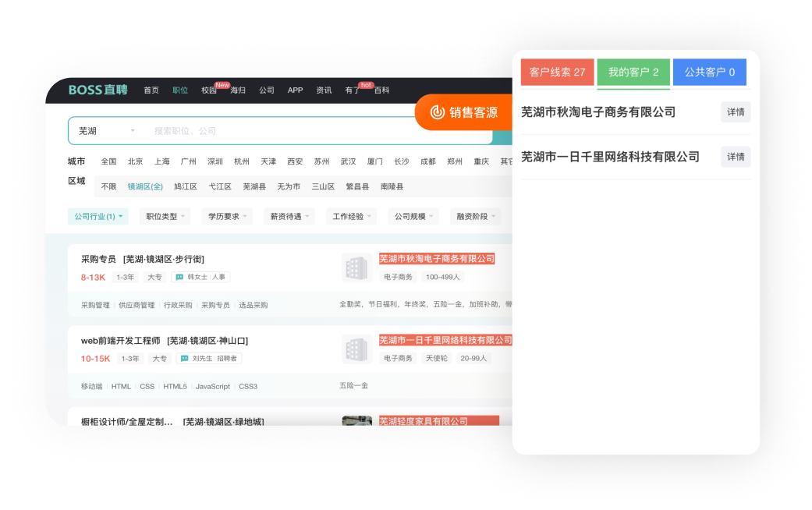Open the 首页 nav item

click(x=151, y=90)
